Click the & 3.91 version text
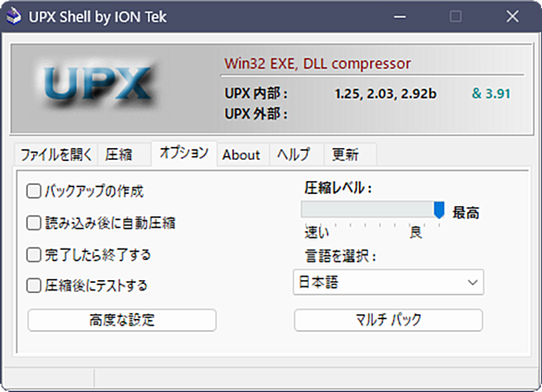542x392 pixels. tap(491, 93)
